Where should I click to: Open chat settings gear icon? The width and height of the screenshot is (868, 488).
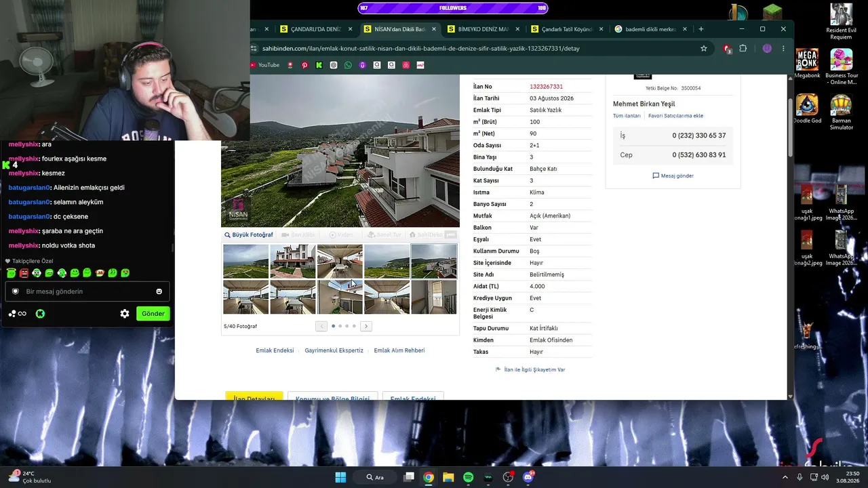pos(125,314)
